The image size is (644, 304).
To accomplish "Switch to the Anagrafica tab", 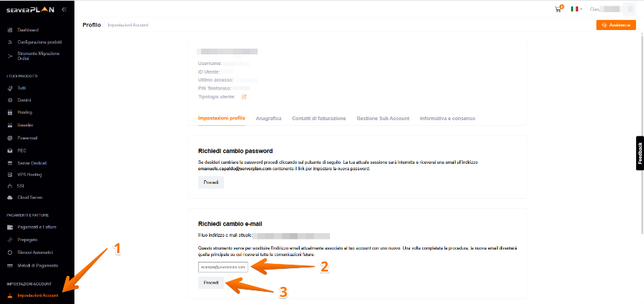I will coord(268,118).
